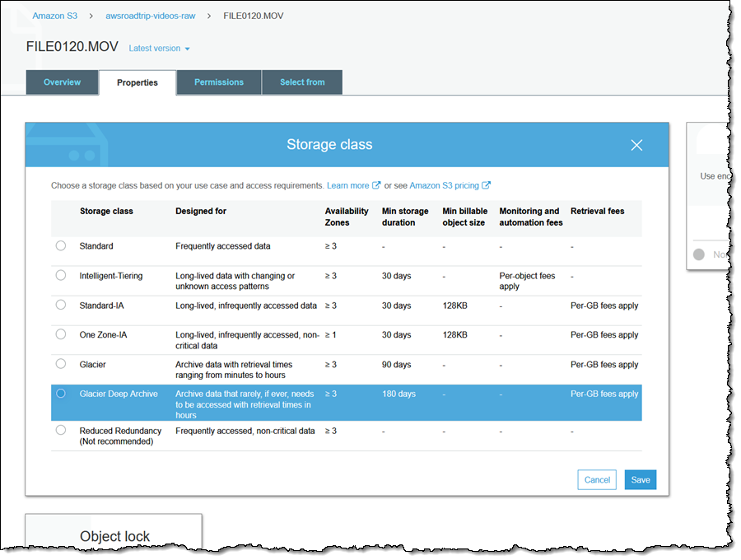The width and height of the screenshot is (741, 560).
Task: Click 'Per-object fees apply' in Intelligent-Tiering row
Action: point(527,281)
